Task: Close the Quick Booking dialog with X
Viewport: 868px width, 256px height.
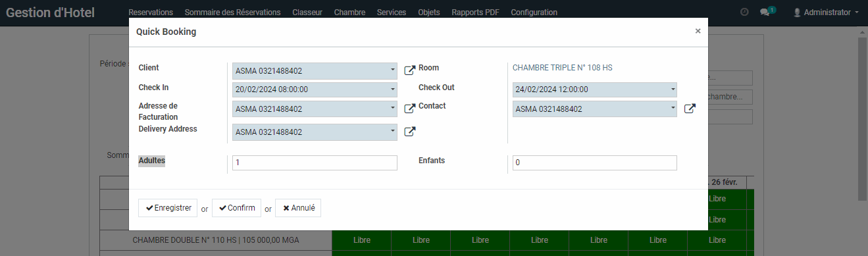Action: pyautogui.click(x=698, y=31)
